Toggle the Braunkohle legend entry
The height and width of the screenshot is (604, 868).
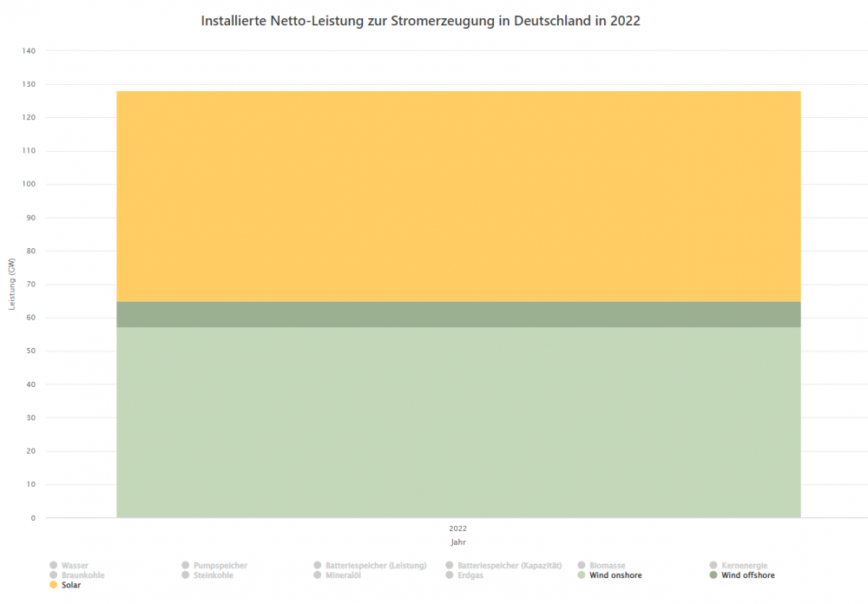[77, 575]
